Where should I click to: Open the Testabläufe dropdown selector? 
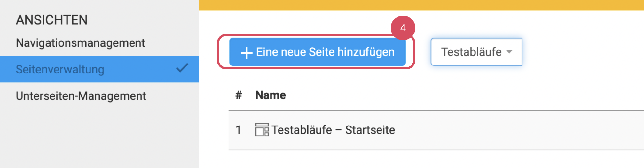coord(471,52)
